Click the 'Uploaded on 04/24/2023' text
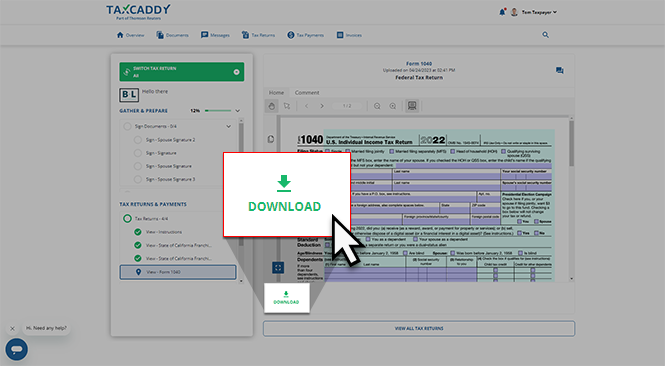This screenshot has height=366, width=665. pos(419,70)
